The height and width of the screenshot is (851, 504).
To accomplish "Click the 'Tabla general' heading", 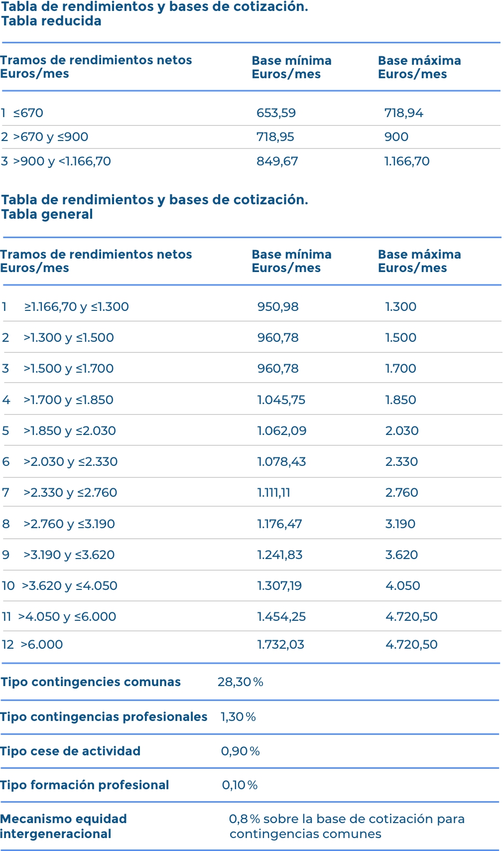I will 47,214.
